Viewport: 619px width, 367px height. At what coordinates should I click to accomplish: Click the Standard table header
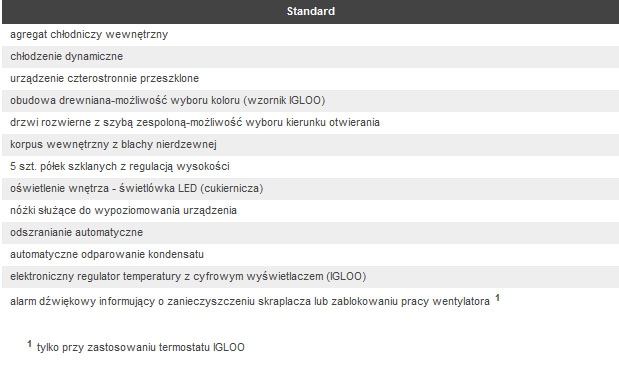point(310,11)
